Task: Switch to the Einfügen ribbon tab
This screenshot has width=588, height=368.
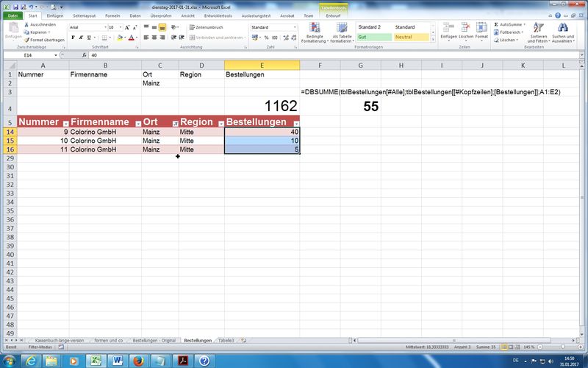Action: pos(55,15)
